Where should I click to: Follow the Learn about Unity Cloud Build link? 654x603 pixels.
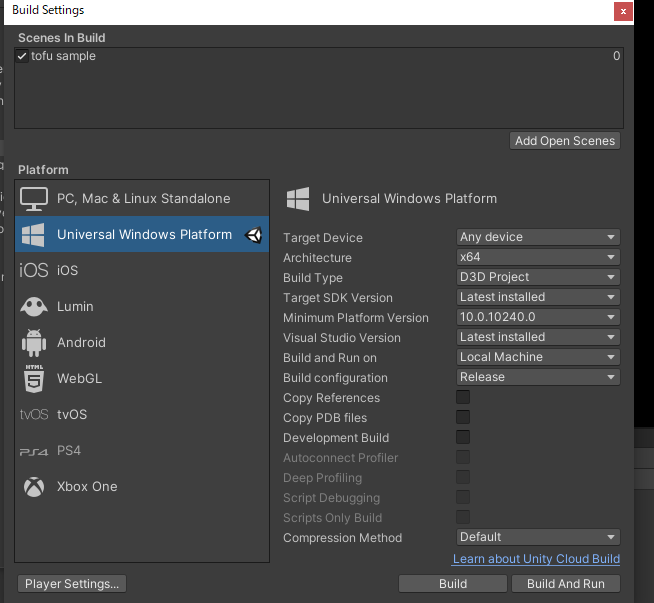point(536,559)
